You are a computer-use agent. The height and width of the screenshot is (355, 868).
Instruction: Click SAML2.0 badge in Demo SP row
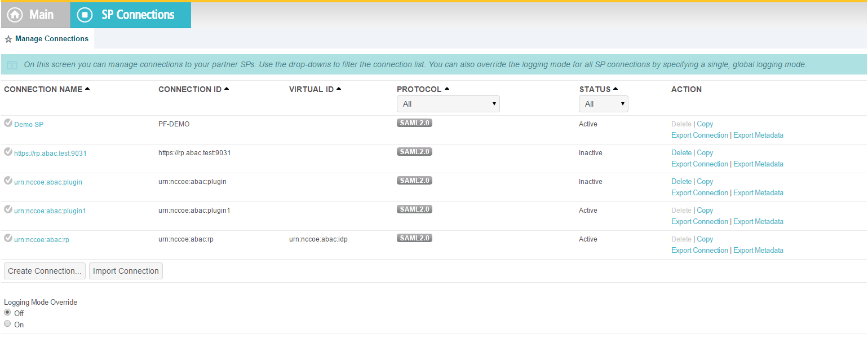(414, 123)
